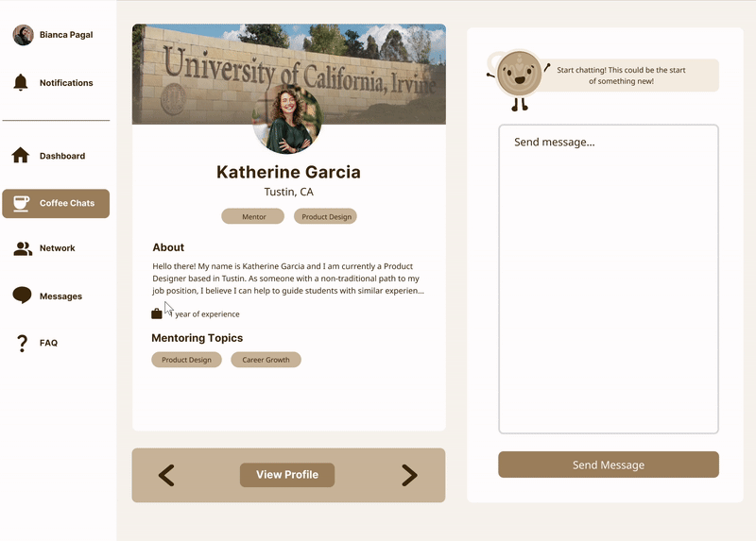Click the Tustin, CA location text
The height and width of the screenshot is (541, 756).
click(289, 192)
